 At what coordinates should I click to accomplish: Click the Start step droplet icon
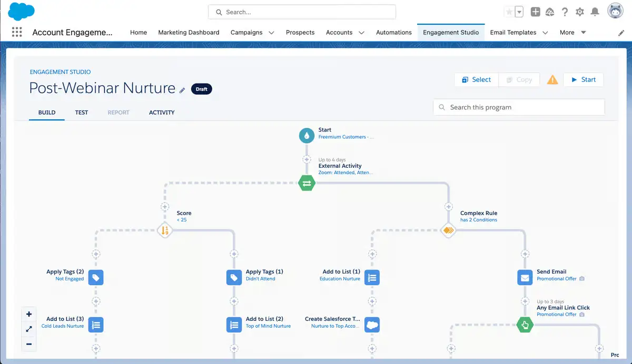[x=307, y=135]
